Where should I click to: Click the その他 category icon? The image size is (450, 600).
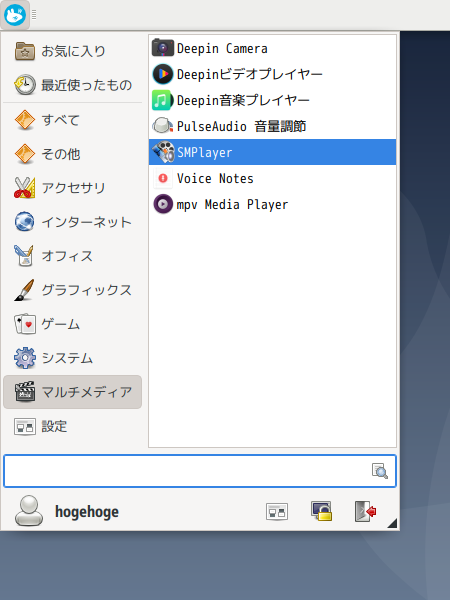point(25,154)
